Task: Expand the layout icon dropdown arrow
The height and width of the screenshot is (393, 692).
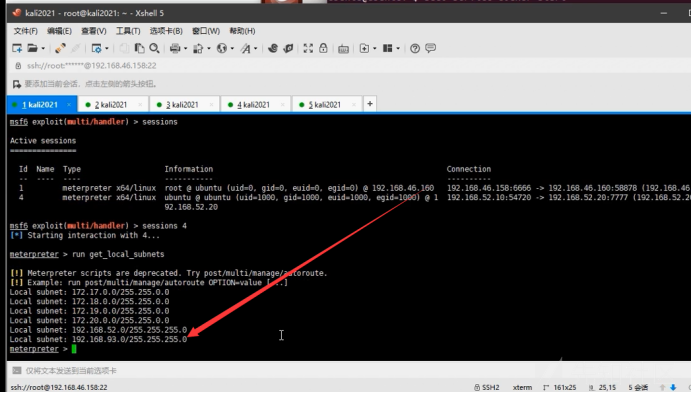Action: pos(398,49)
